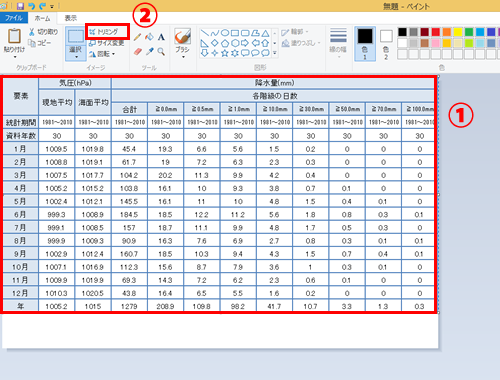Select the Oval callout shape
Image resolution: width=500 pixels, height=380 pixels.
click(x=255, y=53)
